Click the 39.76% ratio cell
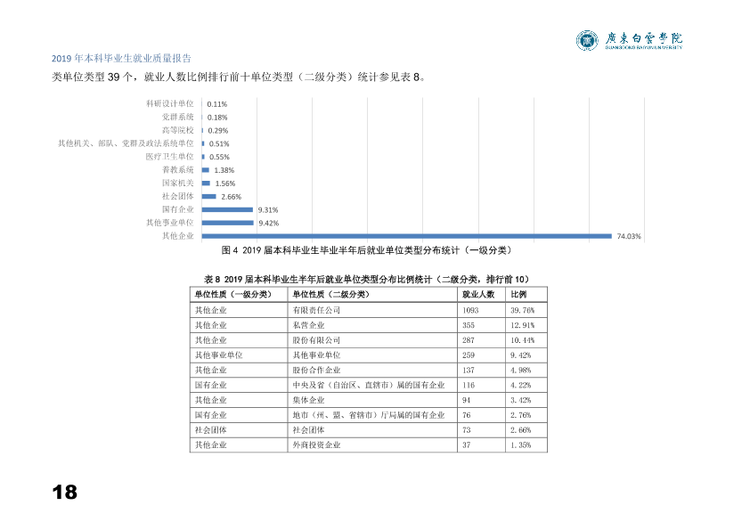 [x=522, y=310]
